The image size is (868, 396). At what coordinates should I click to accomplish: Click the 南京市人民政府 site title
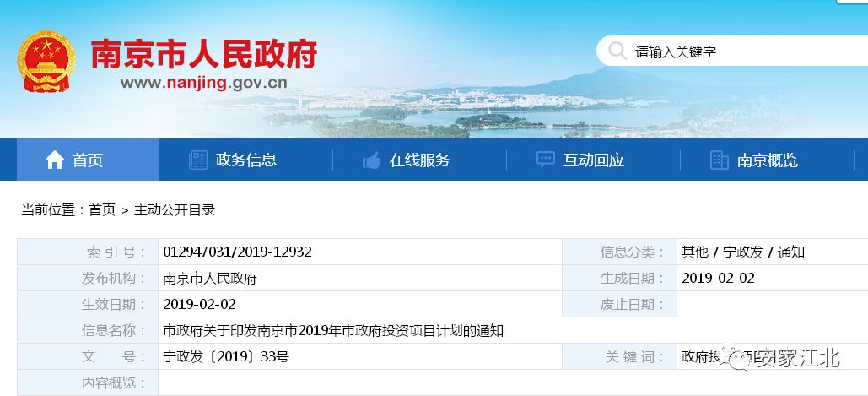pos(204,54)
